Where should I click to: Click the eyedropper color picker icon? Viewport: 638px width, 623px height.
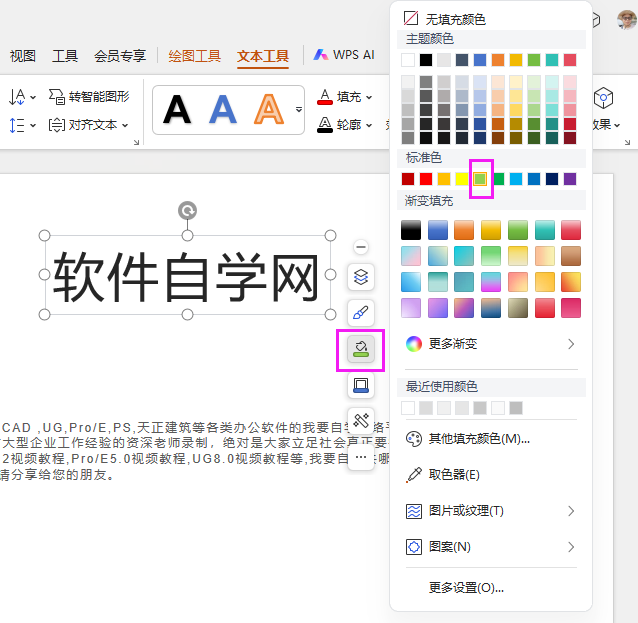414,475
